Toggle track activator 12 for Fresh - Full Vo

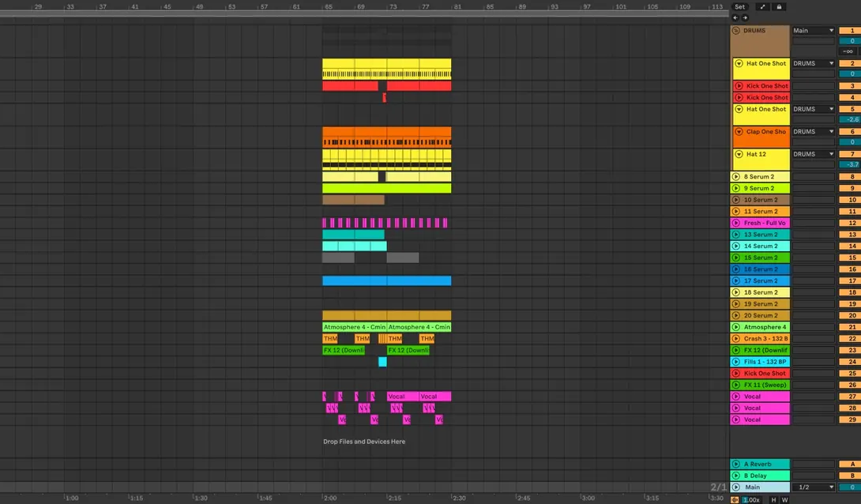coord(851,223)
